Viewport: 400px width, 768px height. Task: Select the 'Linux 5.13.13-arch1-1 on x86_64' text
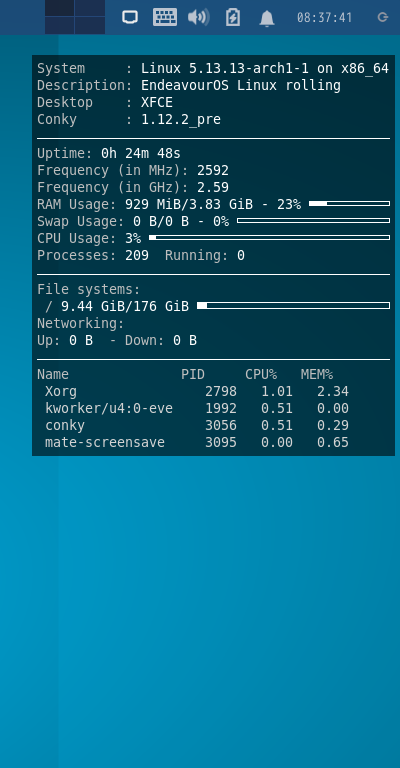click(x=265, y=69)
